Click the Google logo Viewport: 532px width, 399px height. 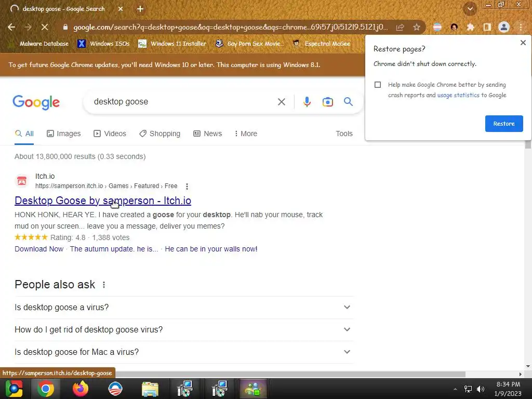tap(36, 102)
